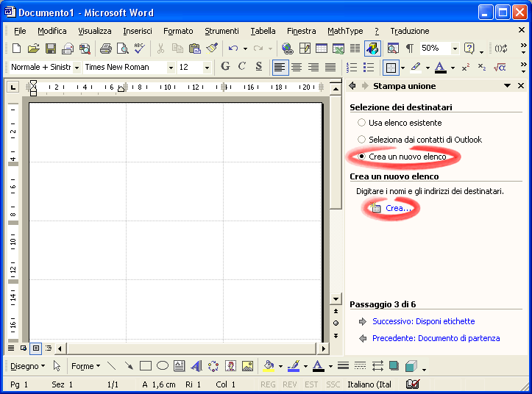Expand the font color dropdown arrow in formatting toolbar
The width and height of the screenshot is (532, 394).
coord(453,68)
